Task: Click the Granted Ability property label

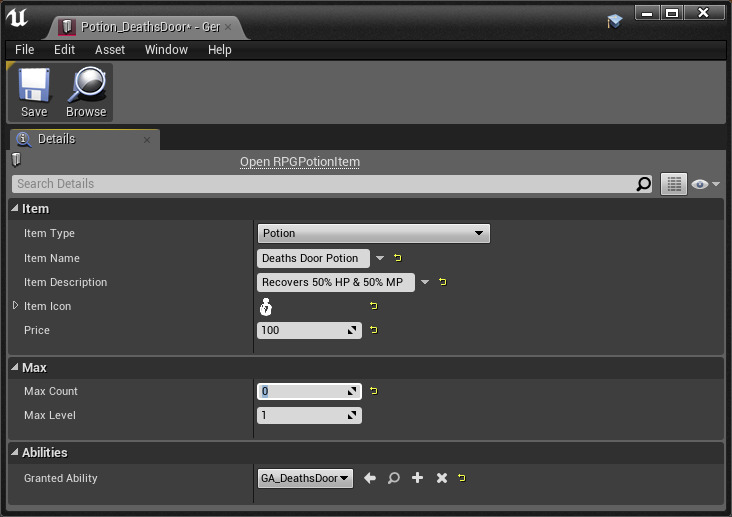Action: click(x=61, y=478)
